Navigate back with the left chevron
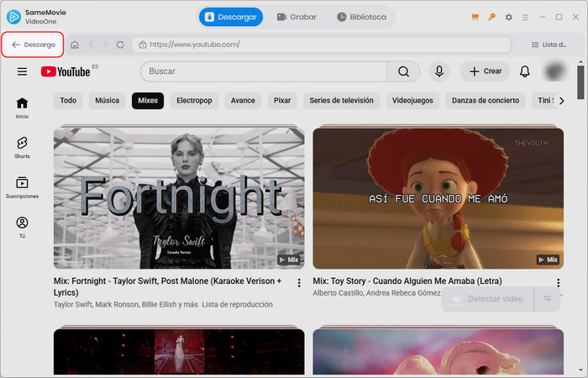 pyautogui.click(x=91, y=45)
